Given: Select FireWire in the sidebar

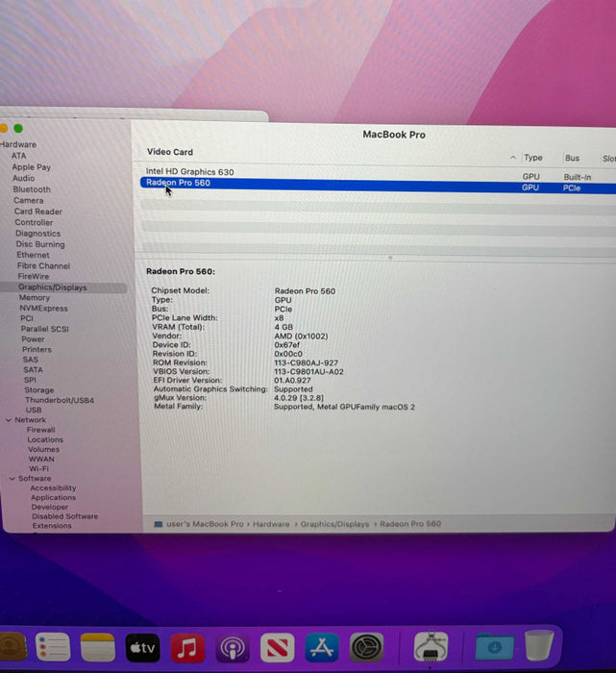Looking at the screenshot, I should coord(34,277).
